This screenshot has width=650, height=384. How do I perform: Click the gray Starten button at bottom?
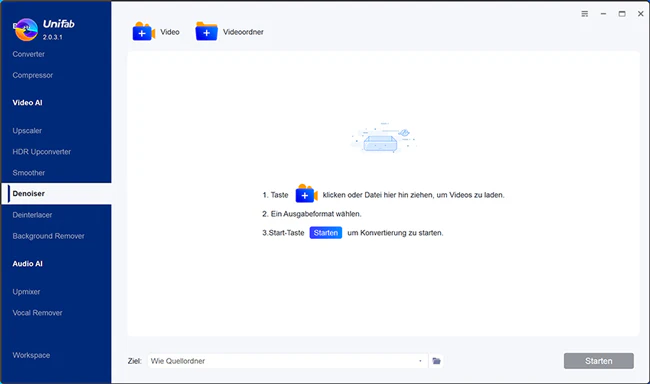point(599,361)
